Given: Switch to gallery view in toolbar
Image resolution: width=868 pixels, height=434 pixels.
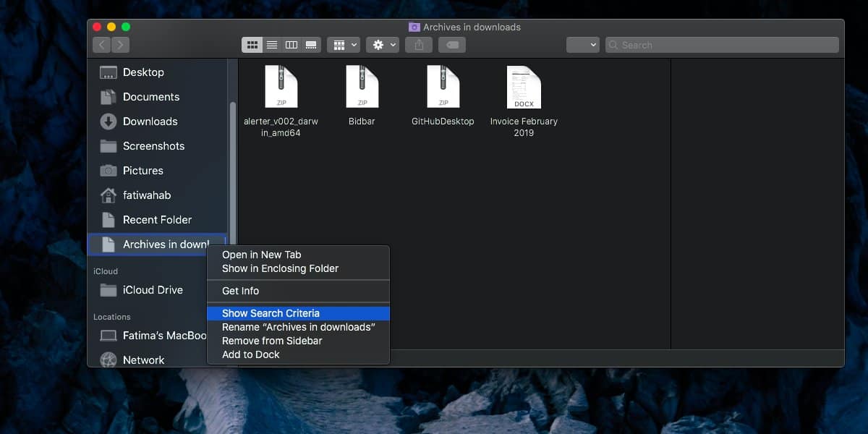Looking at the screenshot, I should click(311, 45).
